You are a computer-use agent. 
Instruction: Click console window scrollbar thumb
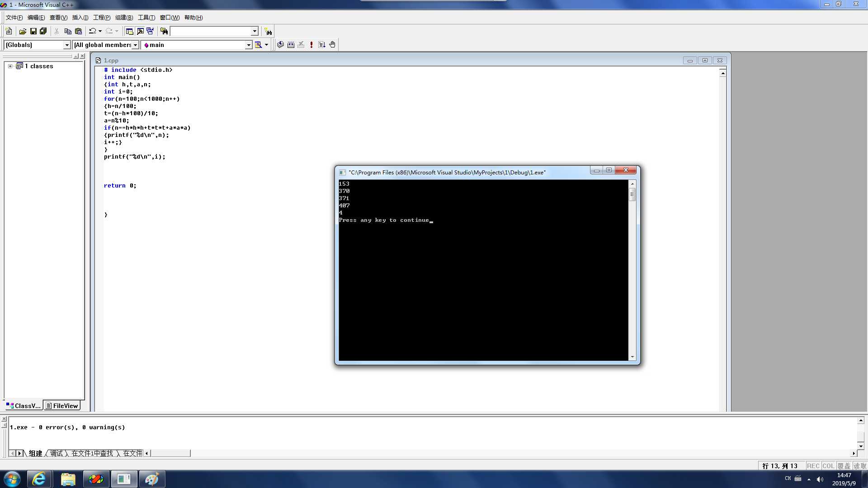click(632, 195)
